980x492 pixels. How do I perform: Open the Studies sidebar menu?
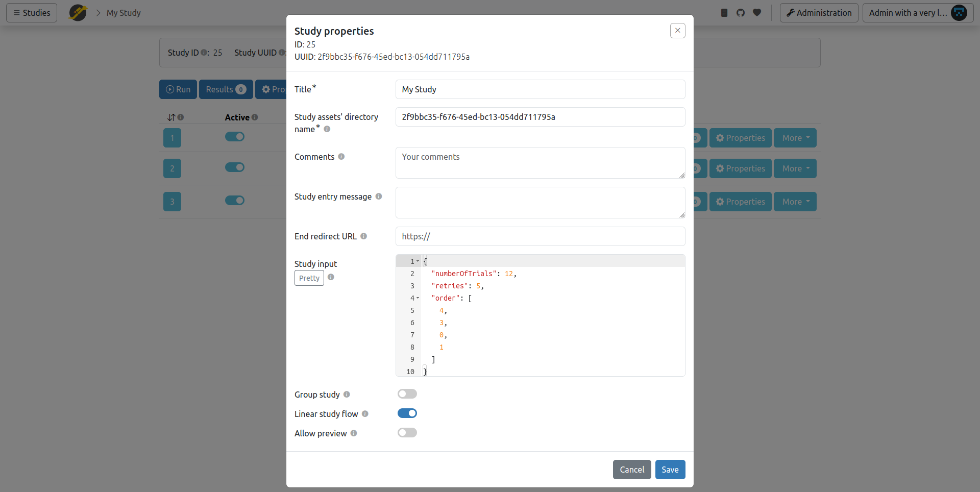click(32, 13)
